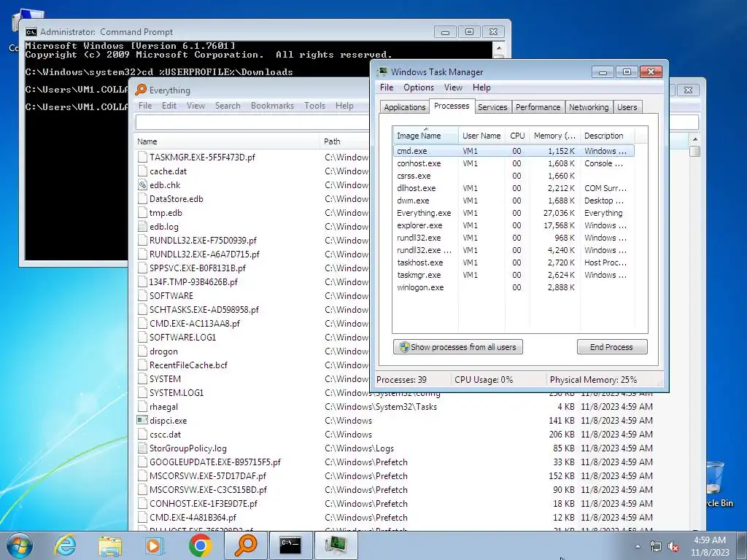Switch to the Performance tab

[538, 107]
